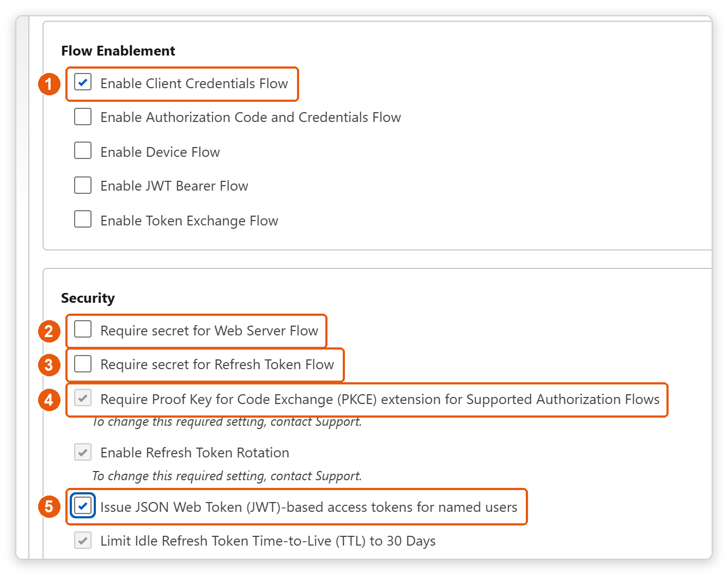Enable Authorization Code and Credentials Flow checkbox
This screenshot has width=728, height=575.
[83, 117]
